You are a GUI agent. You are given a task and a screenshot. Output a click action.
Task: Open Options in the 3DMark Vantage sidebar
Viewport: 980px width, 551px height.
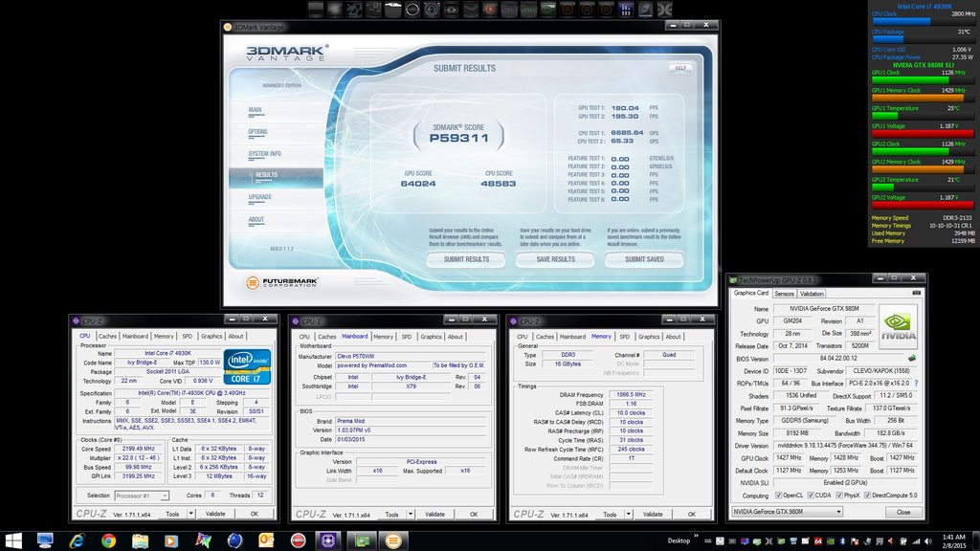[257, 132]
